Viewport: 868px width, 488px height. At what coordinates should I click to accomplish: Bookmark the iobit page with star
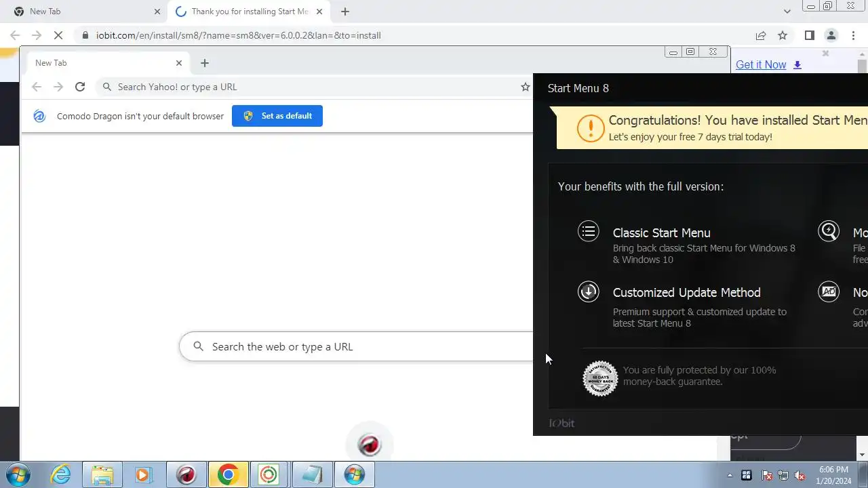[783, 35]
